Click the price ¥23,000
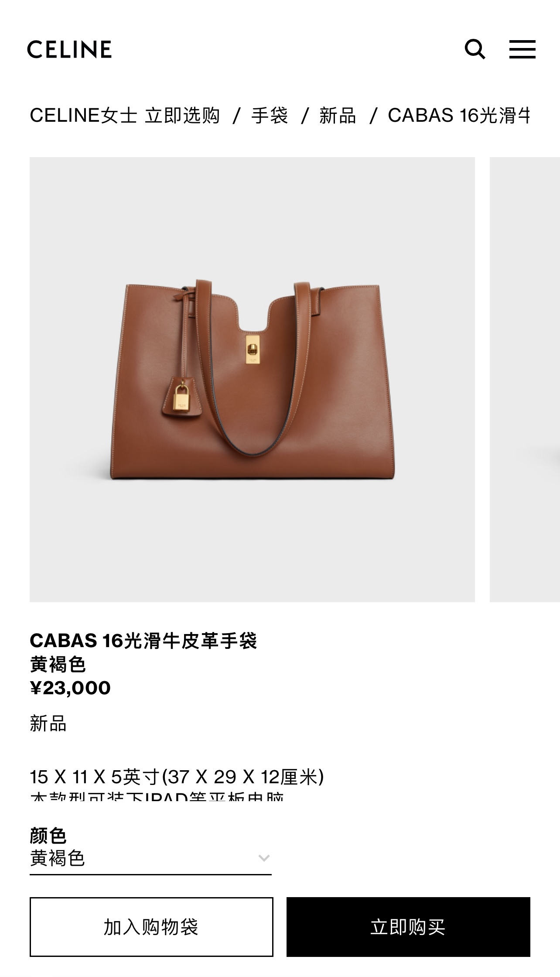 70,688
